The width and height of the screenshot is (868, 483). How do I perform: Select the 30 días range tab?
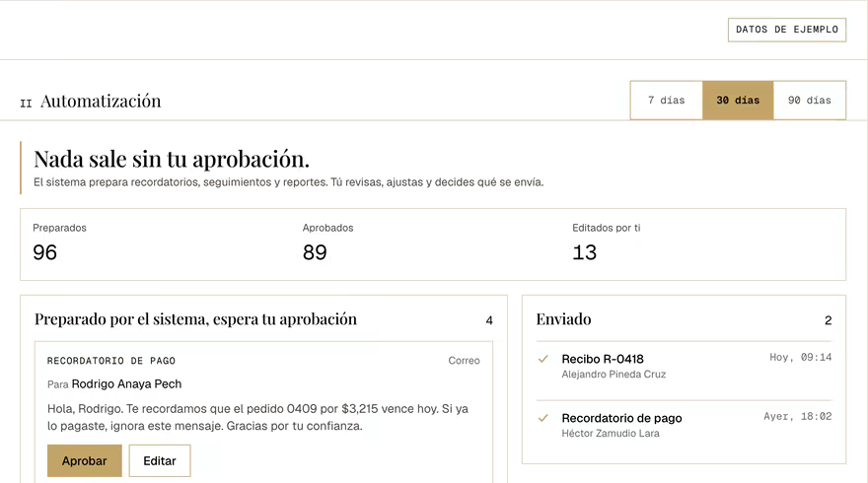(x=738, y=101)
